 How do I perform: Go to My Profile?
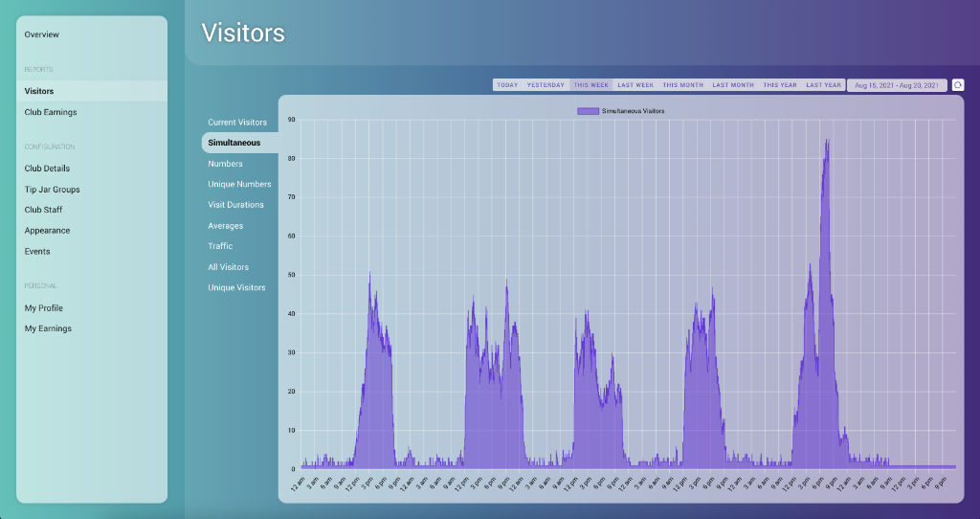pyautogui.click(x=44, y=308)
